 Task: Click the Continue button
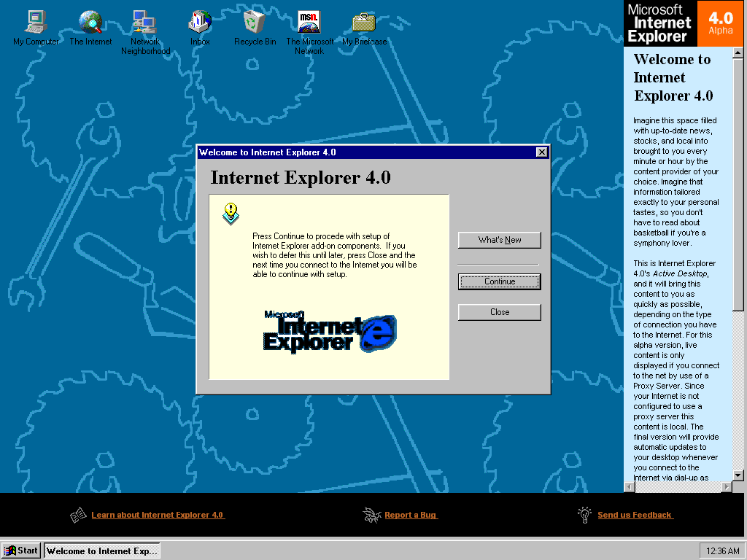[499, 281]
